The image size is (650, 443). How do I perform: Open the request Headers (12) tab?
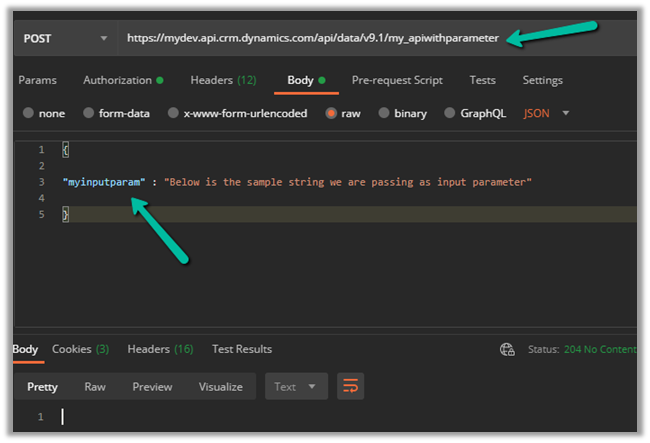pyautogui.click(x=223, y=80)
